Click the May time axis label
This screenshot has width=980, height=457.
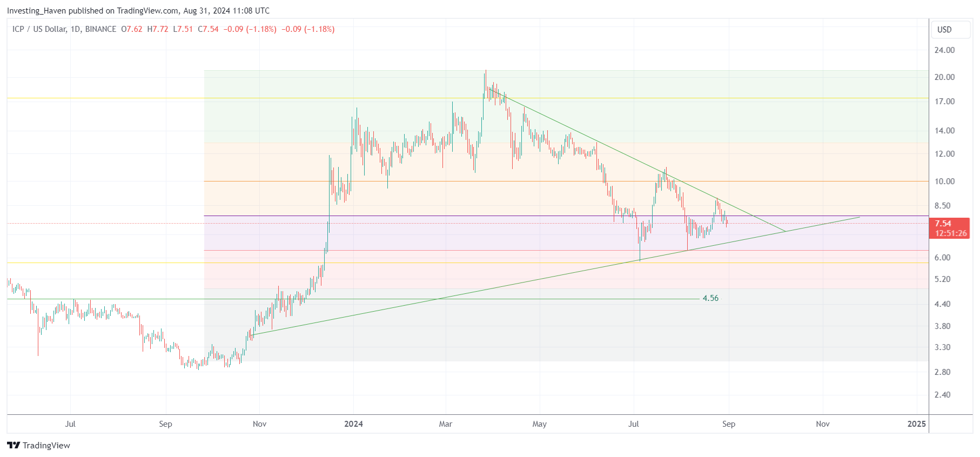(x=540, y=424)
